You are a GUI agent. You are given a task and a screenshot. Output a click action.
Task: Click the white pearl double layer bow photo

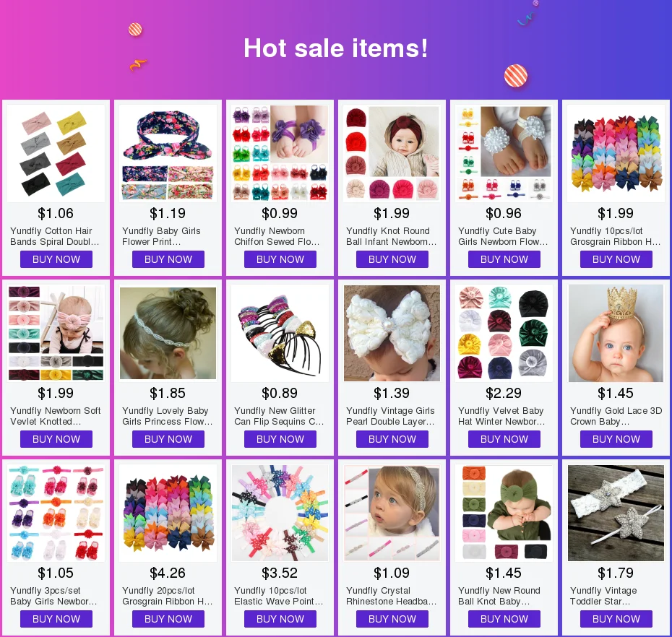[x=392, y=333]
